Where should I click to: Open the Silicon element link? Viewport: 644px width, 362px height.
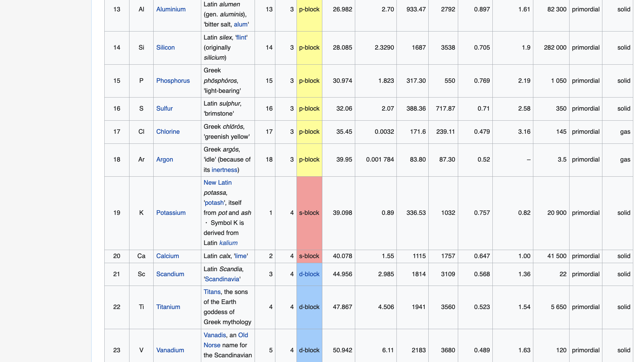(x=165, y=48)
